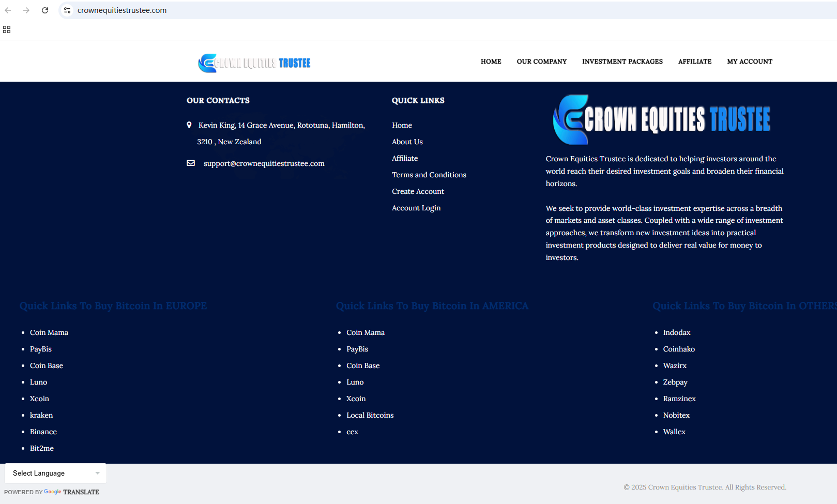837x504 pixels.
Task: Open the Terms and Conditions link
Action: coord(429,175)
